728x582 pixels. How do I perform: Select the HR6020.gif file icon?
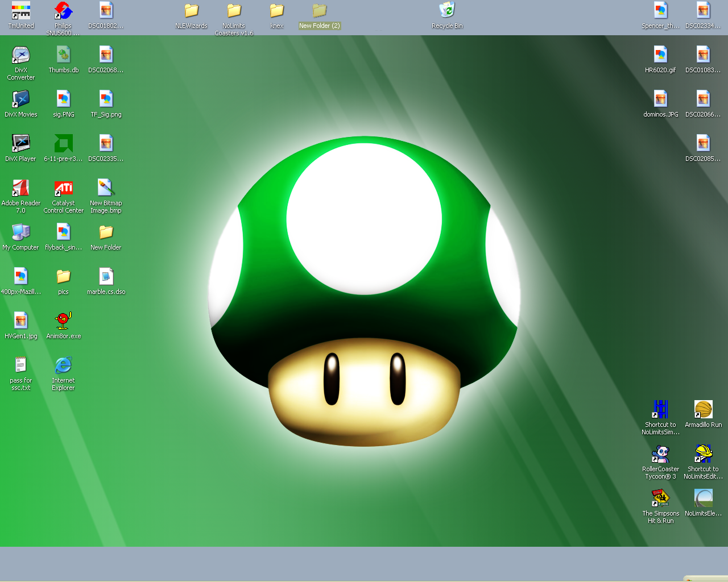(660, 55)
